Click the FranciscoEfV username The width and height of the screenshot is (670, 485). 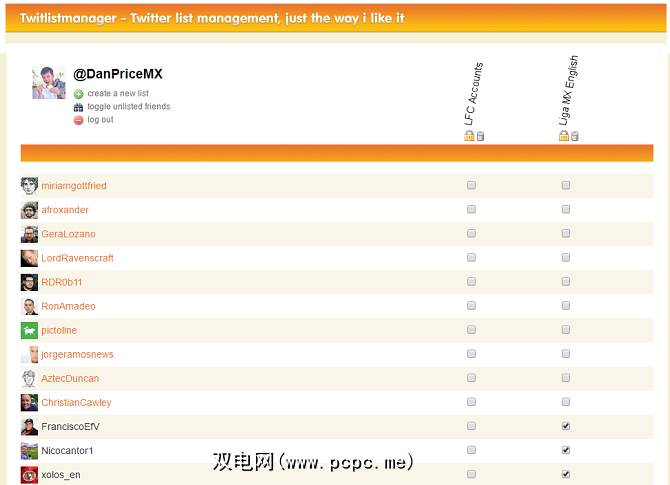pyautogui.click(x=71, y=426)
